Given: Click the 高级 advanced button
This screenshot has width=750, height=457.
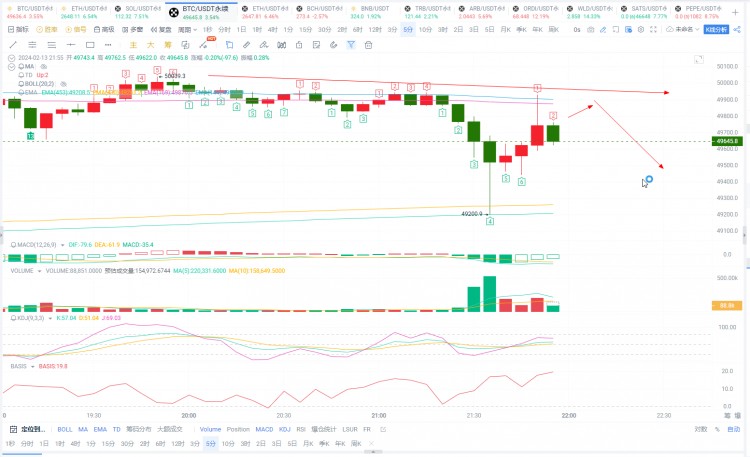Looking at the screenshot, I should (104, 30).
